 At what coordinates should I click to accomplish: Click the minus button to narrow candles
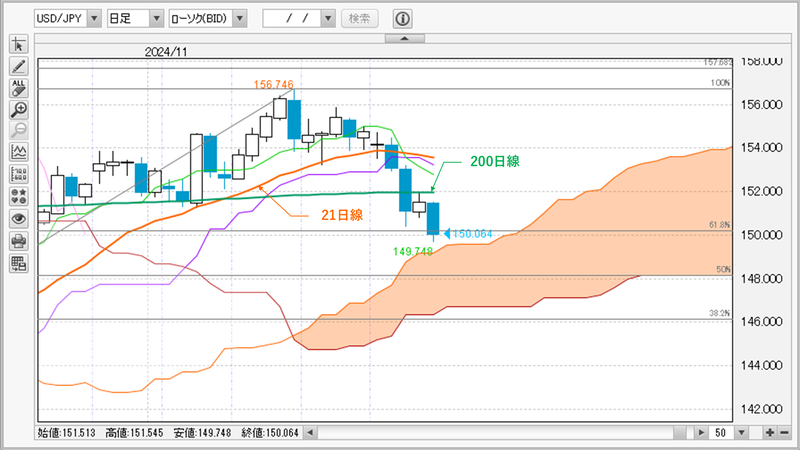(x=784, y=433)
